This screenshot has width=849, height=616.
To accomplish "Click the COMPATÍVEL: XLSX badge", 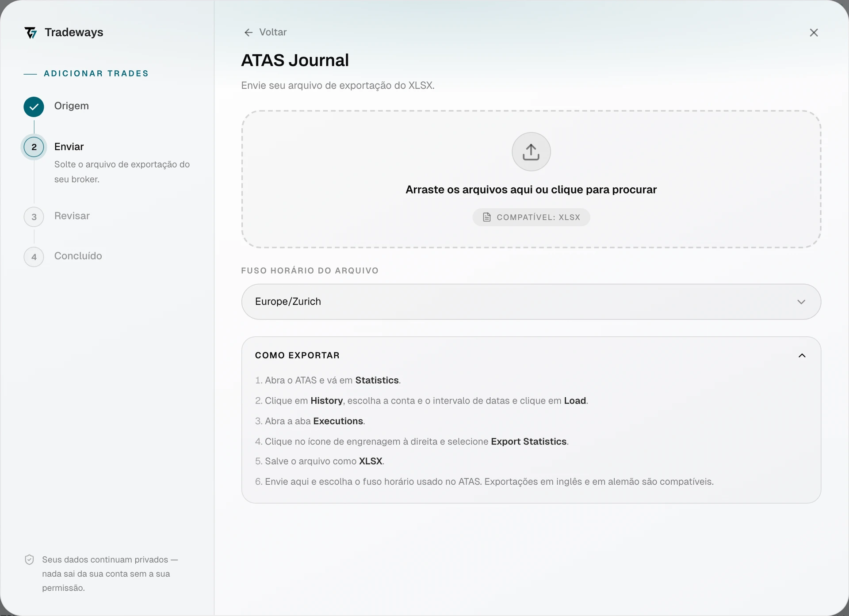I will coord(531,217).
